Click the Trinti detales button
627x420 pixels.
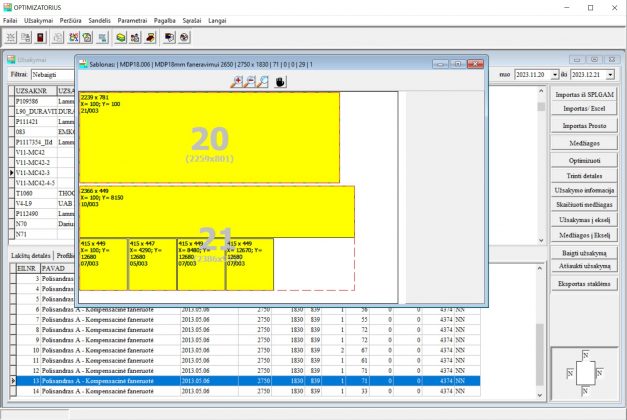click(584, 175)
